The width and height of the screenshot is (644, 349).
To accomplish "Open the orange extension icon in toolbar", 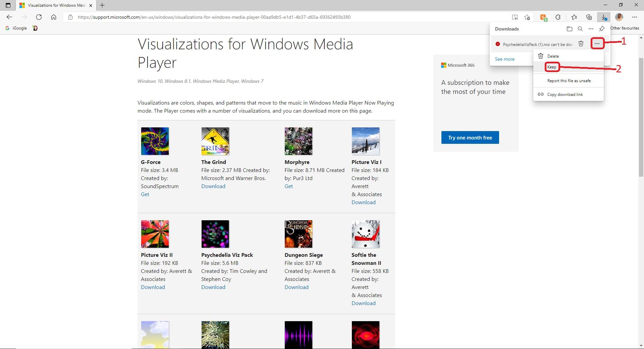I will 543,17.
